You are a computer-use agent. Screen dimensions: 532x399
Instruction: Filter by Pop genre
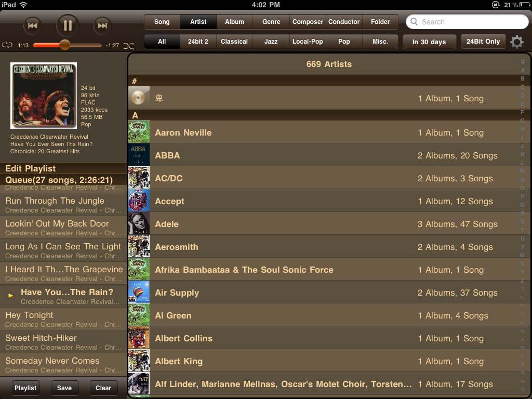tap(344, 42)
